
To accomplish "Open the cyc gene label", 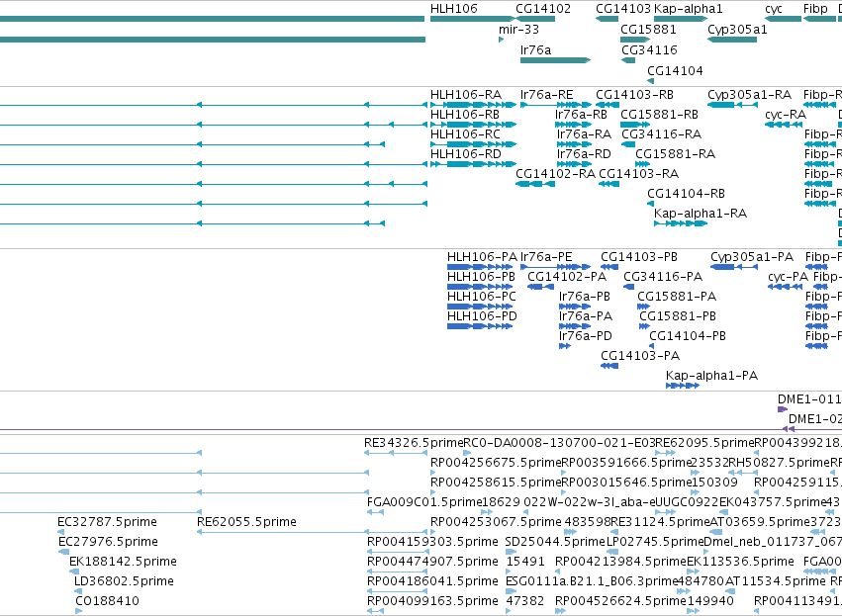I will pos(774,9).
